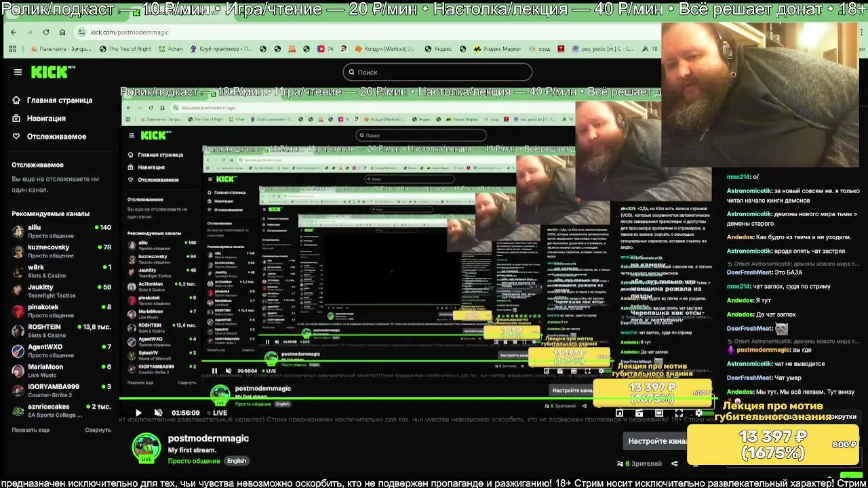Image resolution: width=868 pixels, height=488 pixels.
Task: Open the 'pes, pedis' bookmark
Action: [x=602, y=49]
